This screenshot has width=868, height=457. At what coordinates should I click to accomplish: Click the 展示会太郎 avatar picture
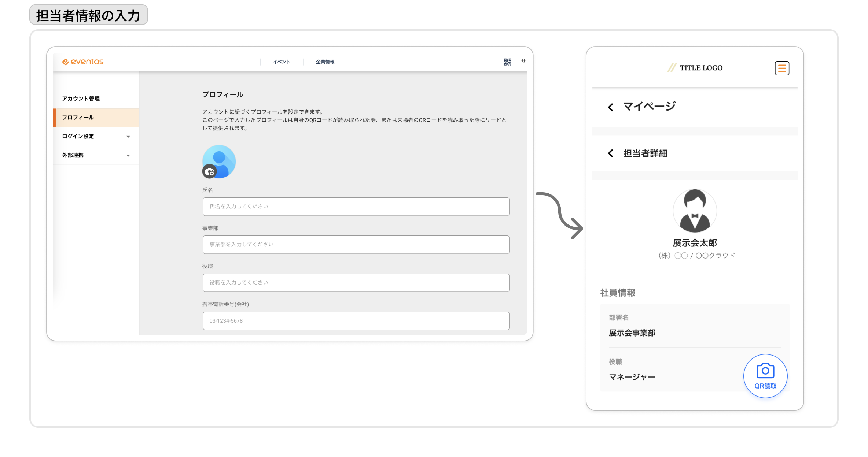coord(695,211)
